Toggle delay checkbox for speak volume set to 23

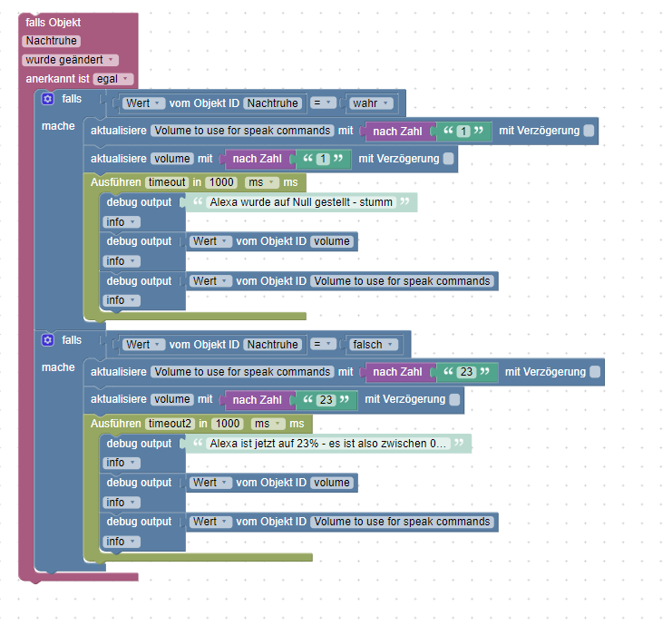click(595, 372)
